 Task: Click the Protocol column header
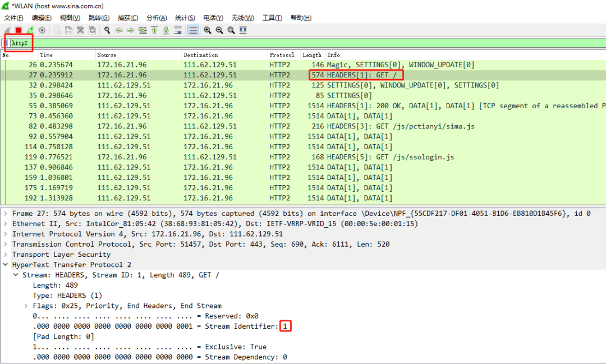point(282,55)
